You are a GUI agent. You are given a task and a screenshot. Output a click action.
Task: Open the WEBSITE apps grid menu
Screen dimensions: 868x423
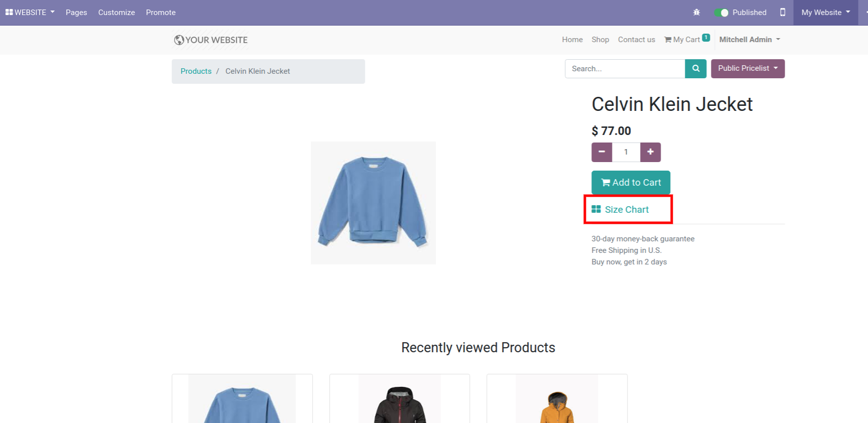(30, 13)
